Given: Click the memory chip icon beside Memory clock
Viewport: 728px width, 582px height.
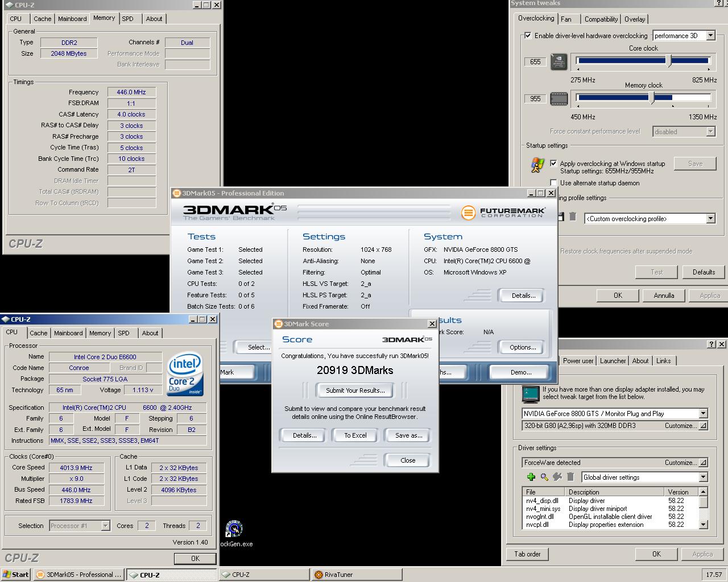Looking at the screenshot, I should (559, 99).
